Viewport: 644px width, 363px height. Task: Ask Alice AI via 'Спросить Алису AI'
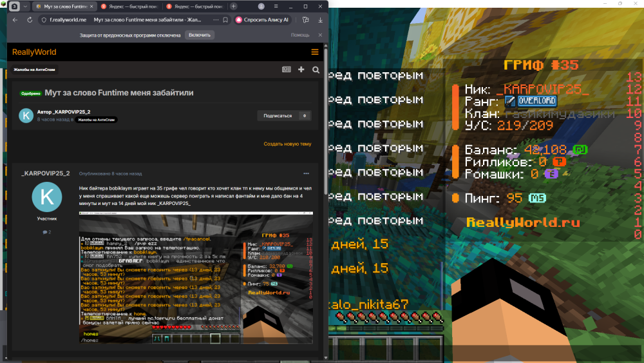click(263, 20)
